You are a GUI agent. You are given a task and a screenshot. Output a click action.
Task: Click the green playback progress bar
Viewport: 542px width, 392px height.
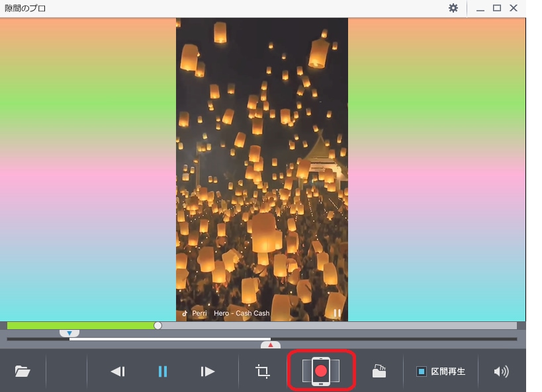click(82, 325)
